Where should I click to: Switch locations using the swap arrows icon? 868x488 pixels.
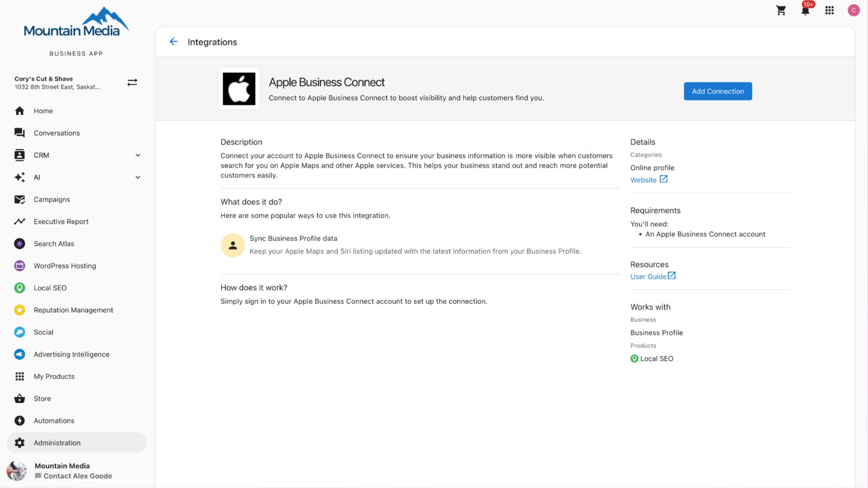point(132,82)
